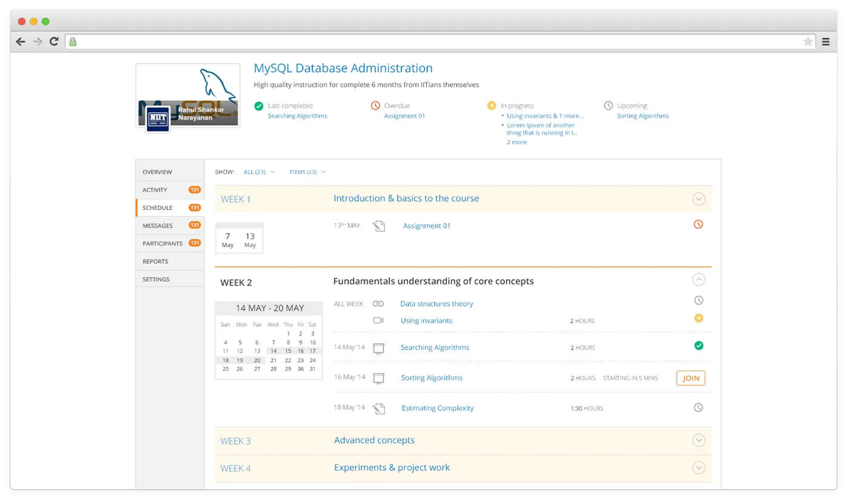849x504 pixels.
Task: Click the presentation icon beside Searching Algorithms
Action: tap(379, 348)
